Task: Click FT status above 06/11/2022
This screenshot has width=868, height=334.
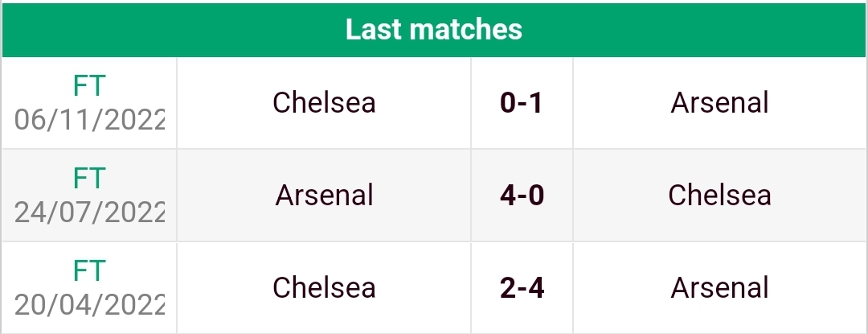Action: click(89, 86)
